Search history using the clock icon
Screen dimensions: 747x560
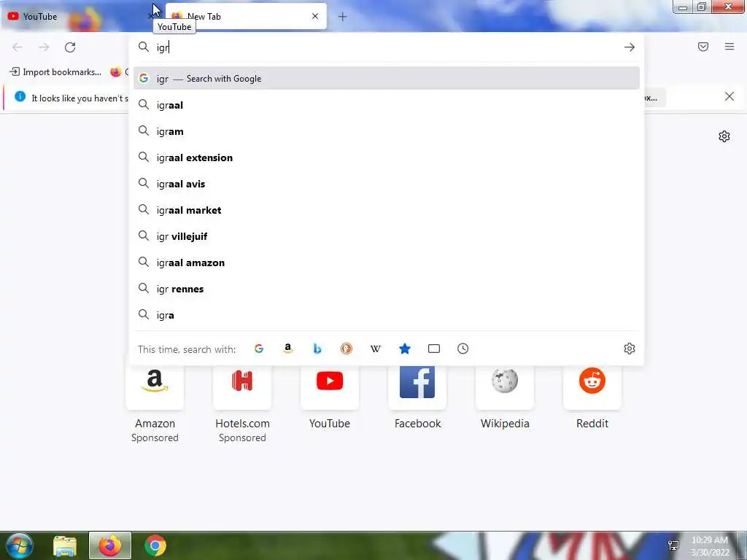463,349
